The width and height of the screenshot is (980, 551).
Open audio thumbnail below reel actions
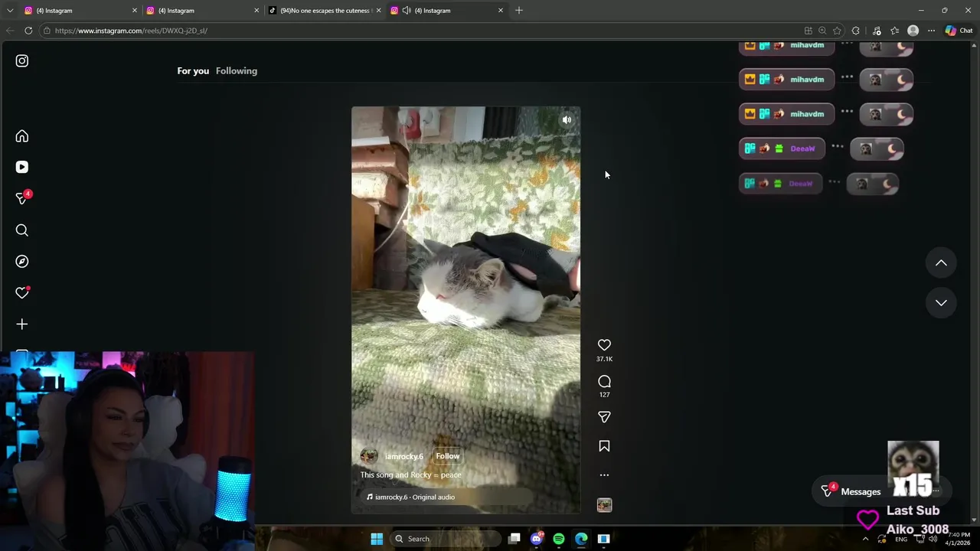click(604, 505)
